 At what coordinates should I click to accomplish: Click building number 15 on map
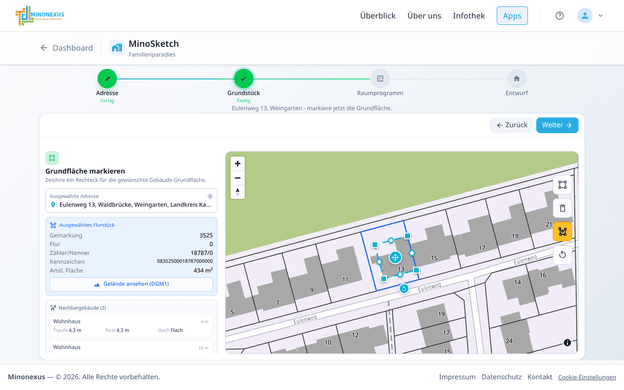click(434, 258)
